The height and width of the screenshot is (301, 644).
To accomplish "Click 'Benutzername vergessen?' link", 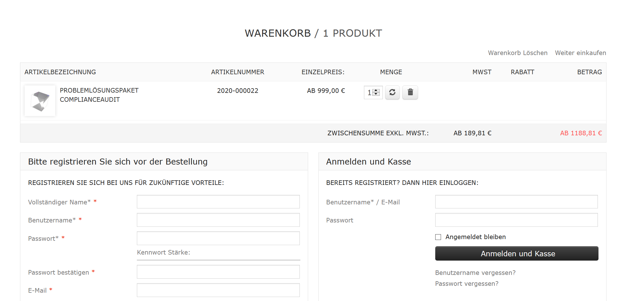I will (x=475, y=273).
